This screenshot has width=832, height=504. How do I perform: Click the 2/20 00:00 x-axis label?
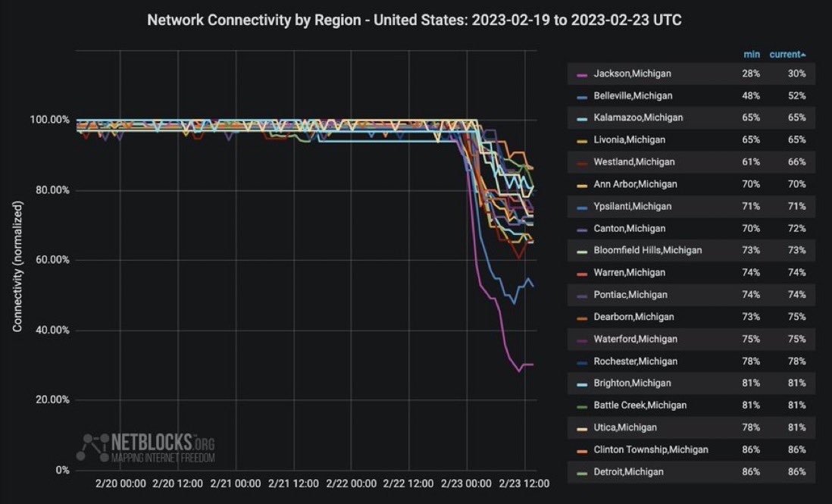point(120,484)
